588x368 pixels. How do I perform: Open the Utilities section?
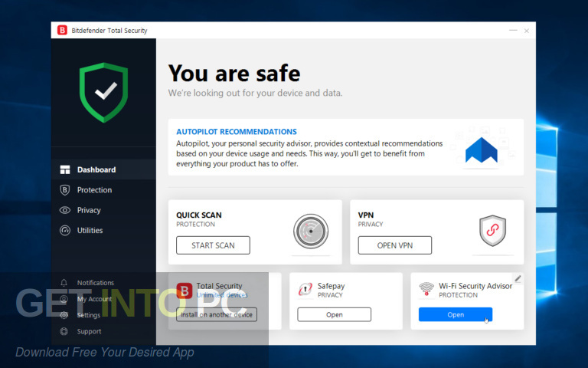pos(103,230)
